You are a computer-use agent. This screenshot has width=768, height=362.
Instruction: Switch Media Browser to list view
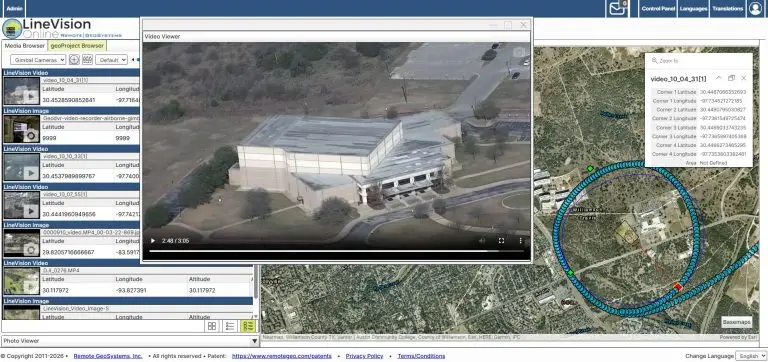[x=230, y=326]
